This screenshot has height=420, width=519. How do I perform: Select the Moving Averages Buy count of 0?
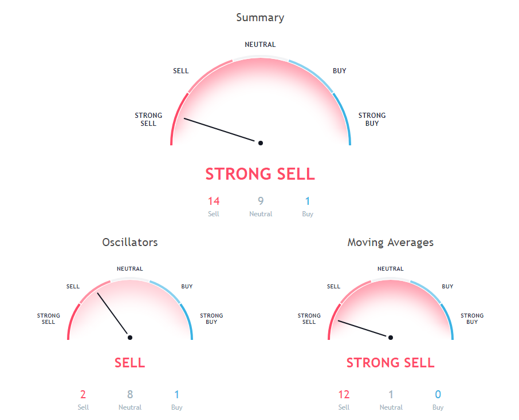[438, 394]
